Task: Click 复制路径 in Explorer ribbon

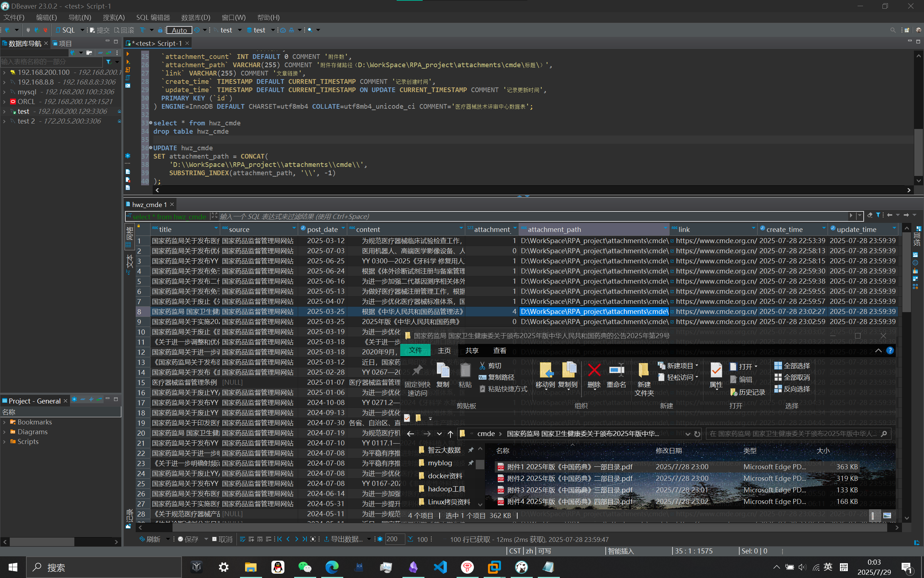Action: tap(497, 377)
